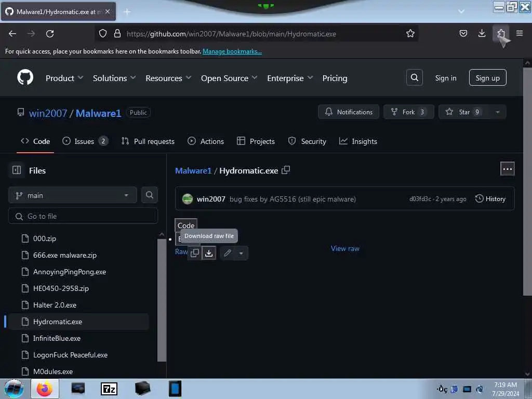
Task: Click the pencil edit file icon
Action: point(228,253)
